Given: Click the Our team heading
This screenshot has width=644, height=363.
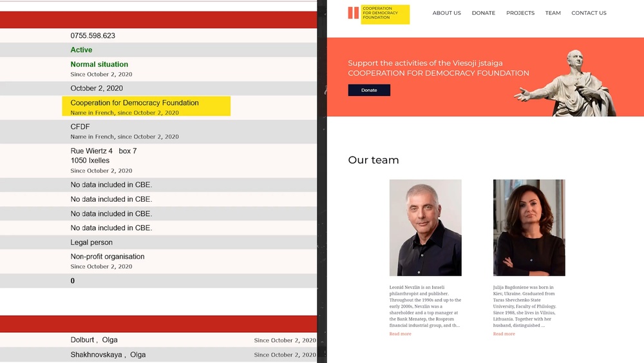Looking at the screenshot, I should click(373, 160).
